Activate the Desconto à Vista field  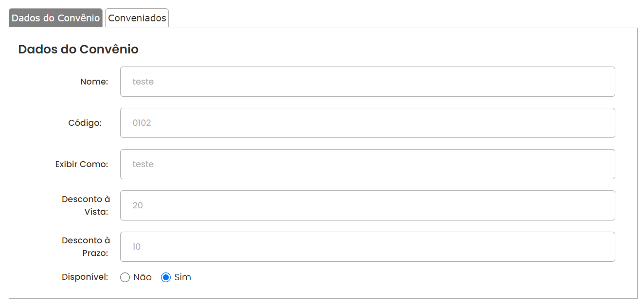[367, 205]
